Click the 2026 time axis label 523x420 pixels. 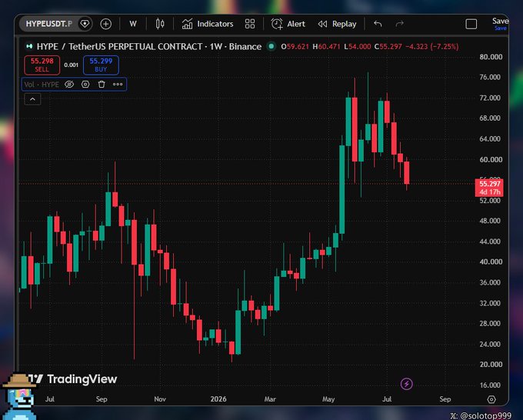[218, 399]
